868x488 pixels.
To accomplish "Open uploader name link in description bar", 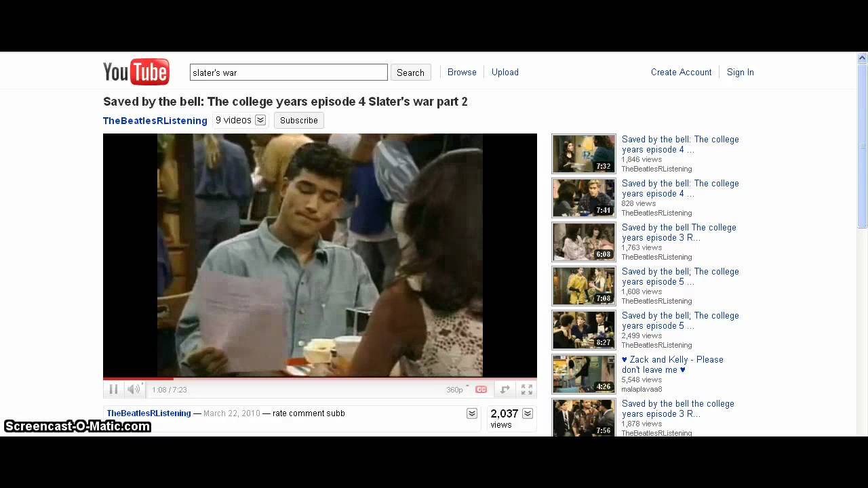I will click(149, 413).
